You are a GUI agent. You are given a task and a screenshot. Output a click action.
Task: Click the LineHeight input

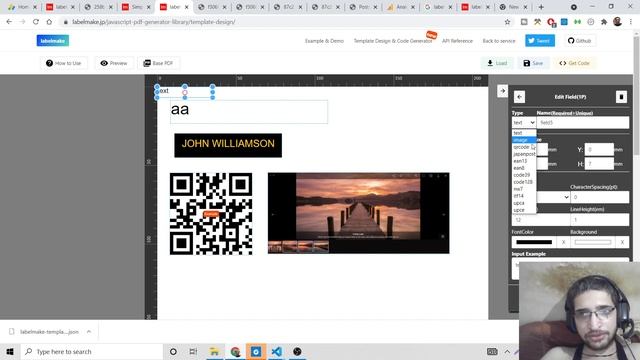[x=600, y=220]
